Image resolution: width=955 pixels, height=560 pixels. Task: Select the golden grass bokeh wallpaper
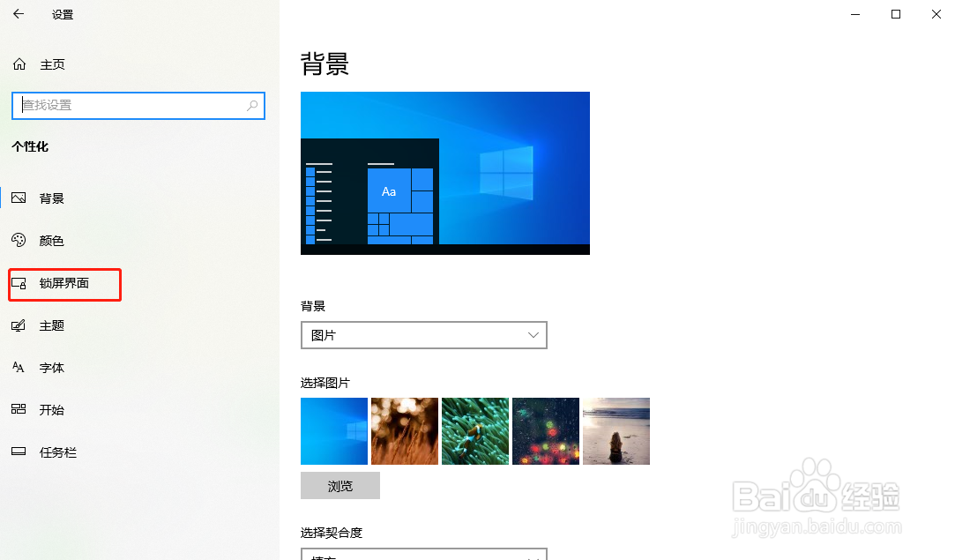point(405,431)
